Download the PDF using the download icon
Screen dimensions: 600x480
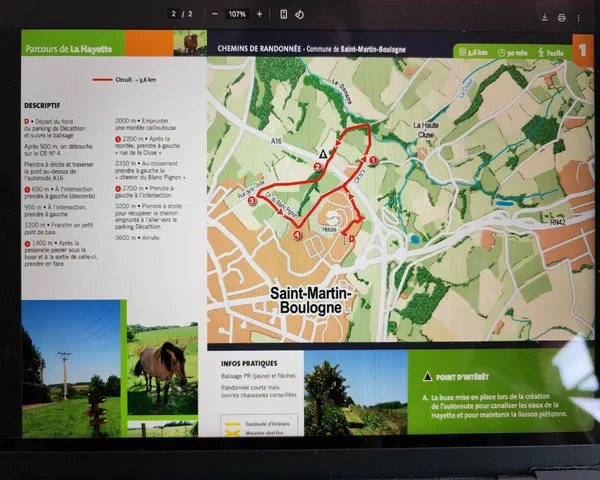544,17
